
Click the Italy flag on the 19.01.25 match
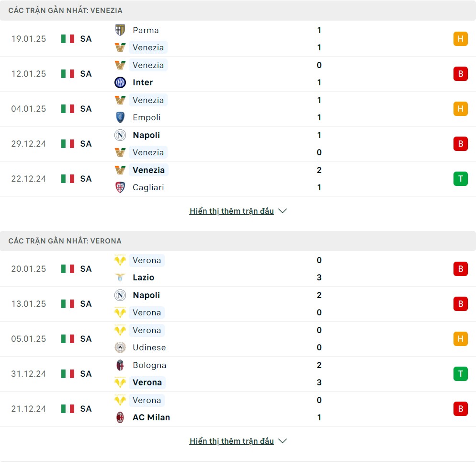tap(68, 39)
